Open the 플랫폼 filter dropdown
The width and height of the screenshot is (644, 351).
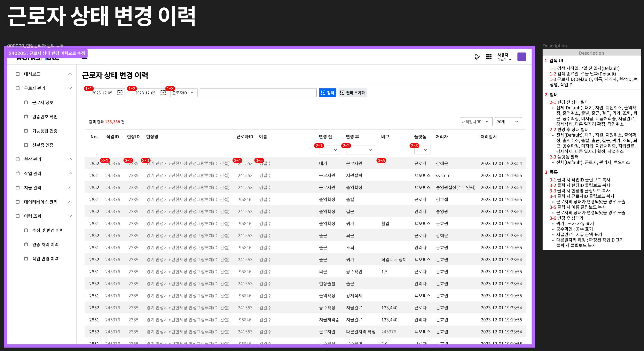click(422, 150)
